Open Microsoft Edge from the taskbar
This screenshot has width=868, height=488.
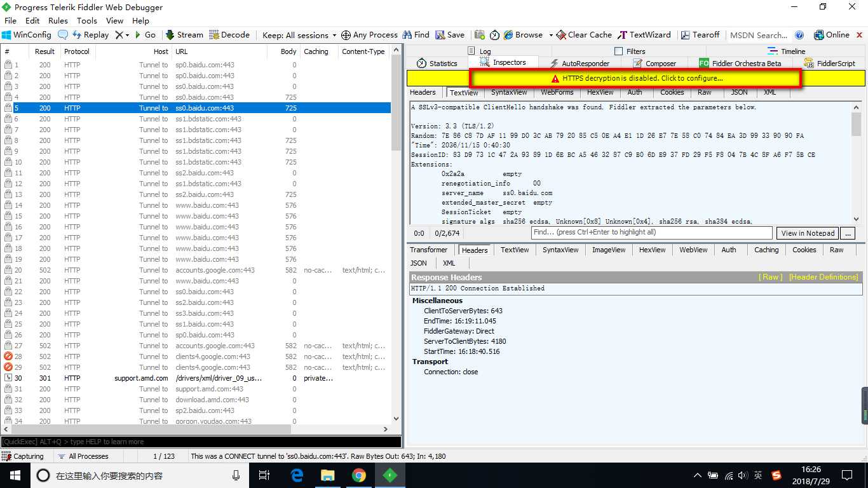pyautogui.click(x=297, y=475)
